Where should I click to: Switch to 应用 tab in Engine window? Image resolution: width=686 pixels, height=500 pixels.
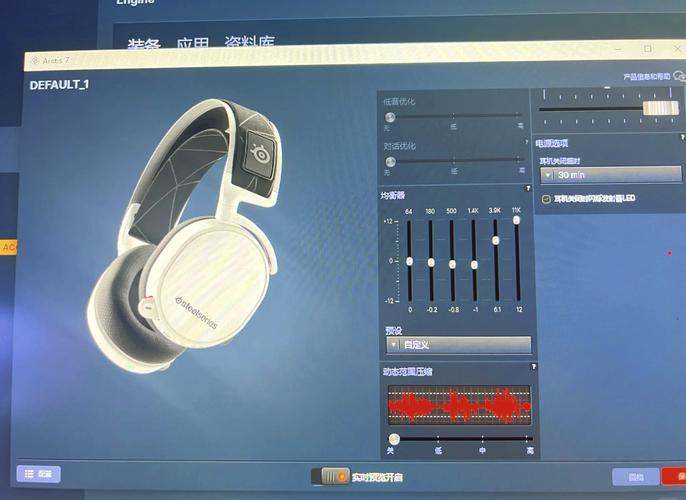coord(192,43)
